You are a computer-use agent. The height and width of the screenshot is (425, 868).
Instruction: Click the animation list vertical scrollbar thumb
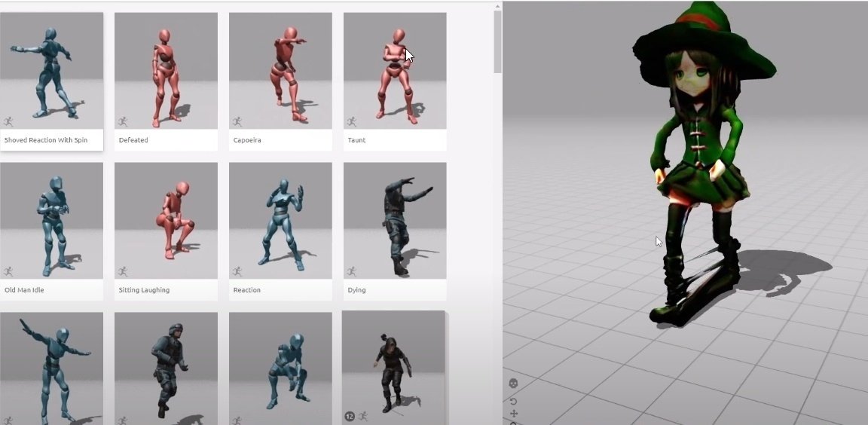pyautogui.click(x=497, y=41)
